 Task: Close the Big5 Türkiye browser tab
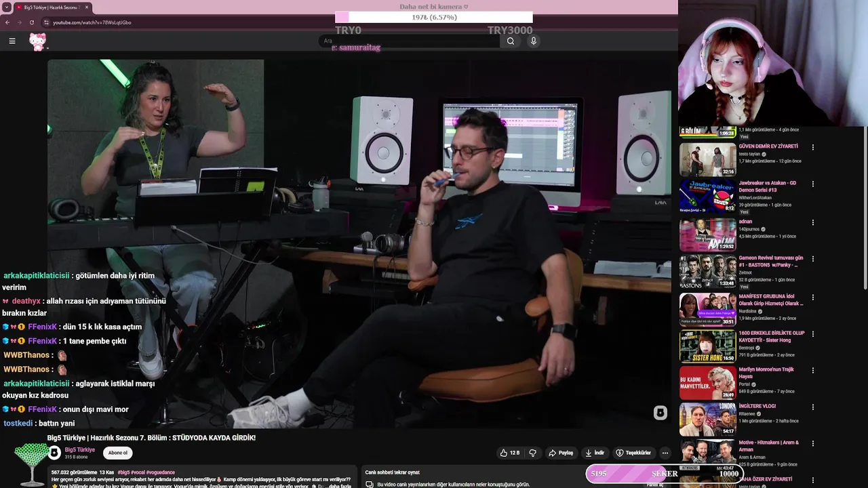coord(87,7)
